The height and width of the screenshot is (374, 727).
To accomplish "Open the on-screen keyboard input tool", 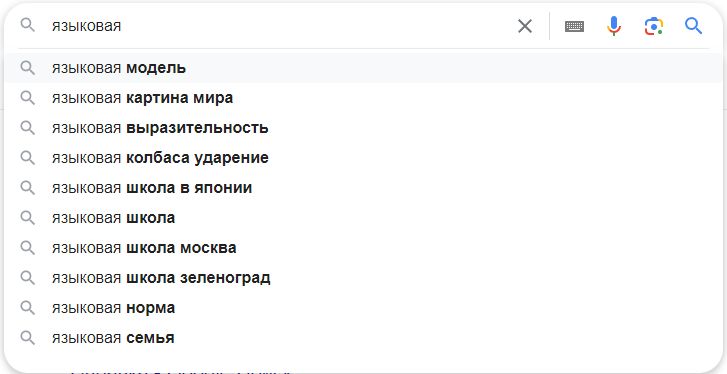I will coord(574,26).
